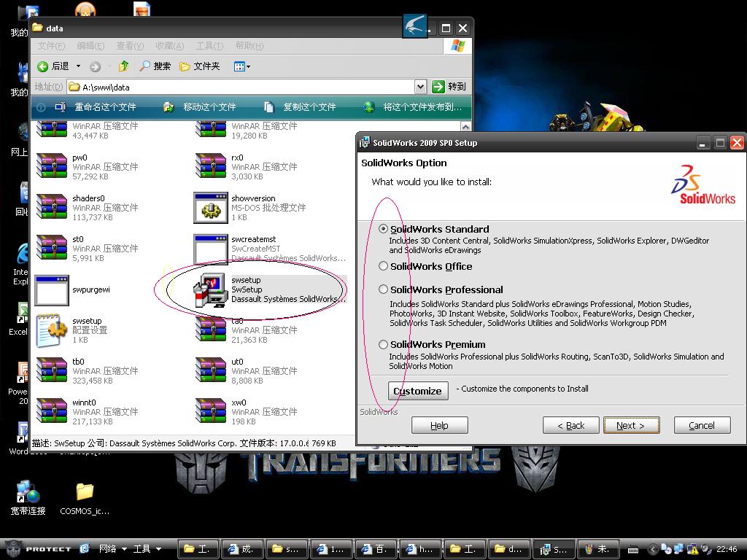
Task: Open the 文件(F) menu in data window
Action: [51, 46]
